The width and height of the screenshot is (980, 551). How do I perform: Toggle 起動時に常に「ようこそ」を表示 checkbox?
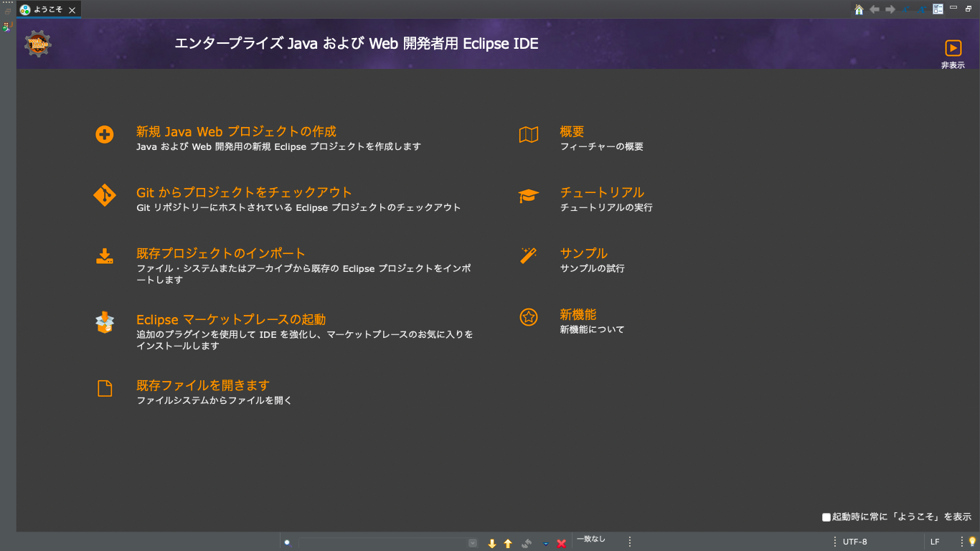tap(826, 517)
